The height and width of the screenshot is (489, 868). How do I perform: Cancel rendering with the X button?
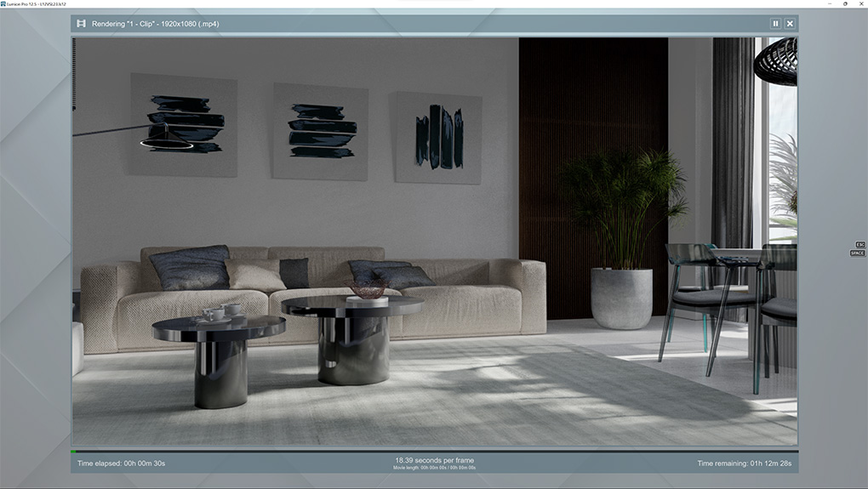[790, 24]
